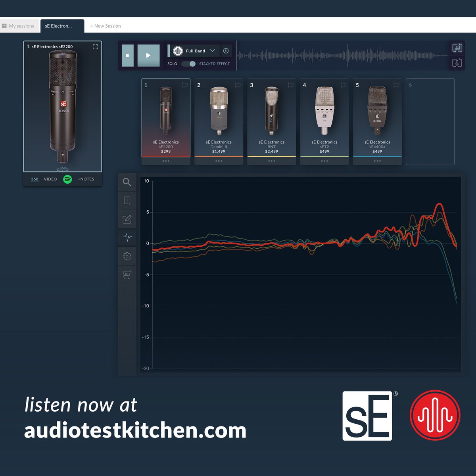This screenshot has width=476, height=476.
Task: Click the empty slot 6 card
Action: pos(430,121)
